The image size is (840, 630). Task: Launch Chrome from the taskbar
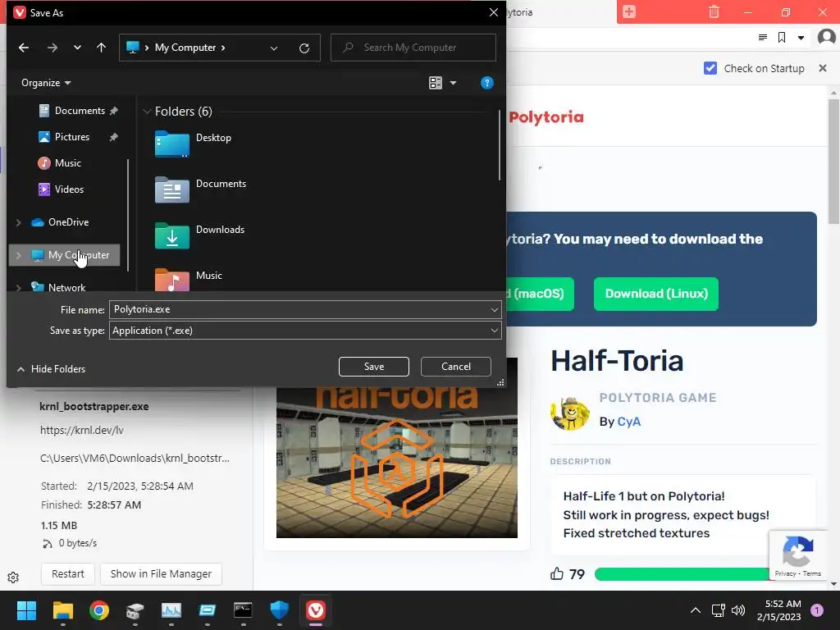(99, 610)
